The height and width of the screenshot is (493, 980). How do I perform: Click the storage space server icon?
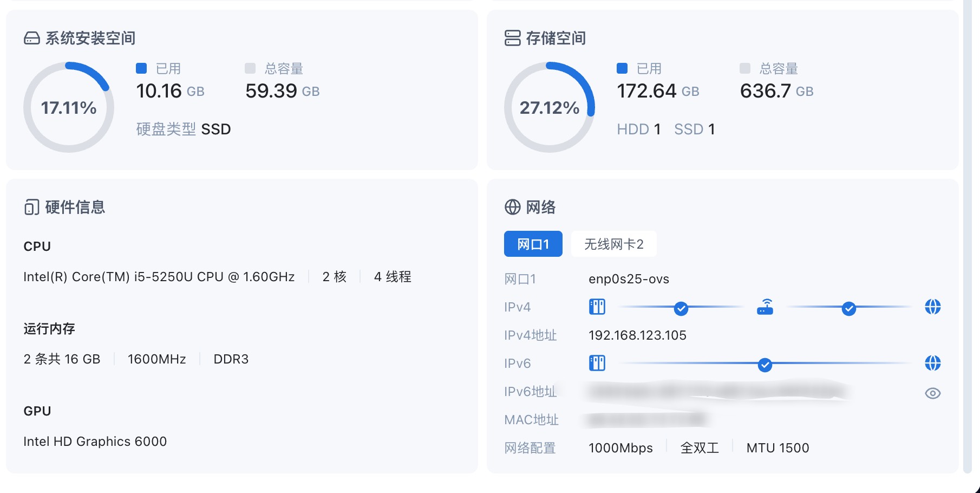512,38
